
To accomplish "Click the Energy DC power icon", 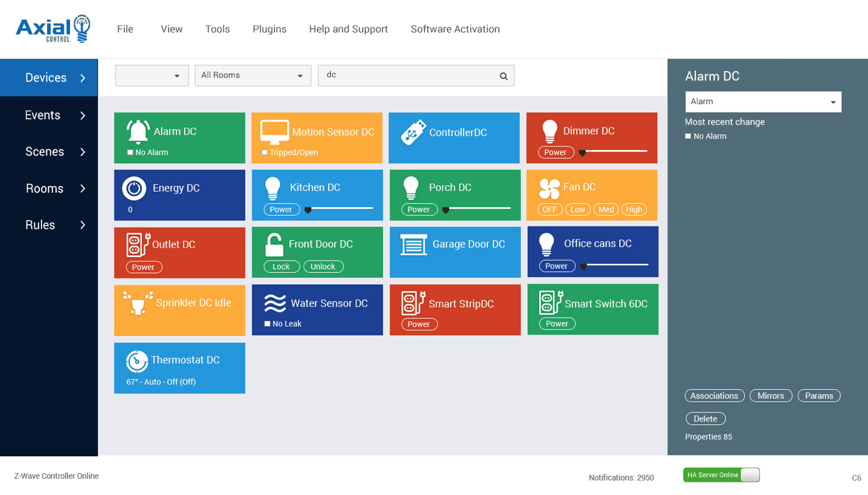I will [134, 188].
